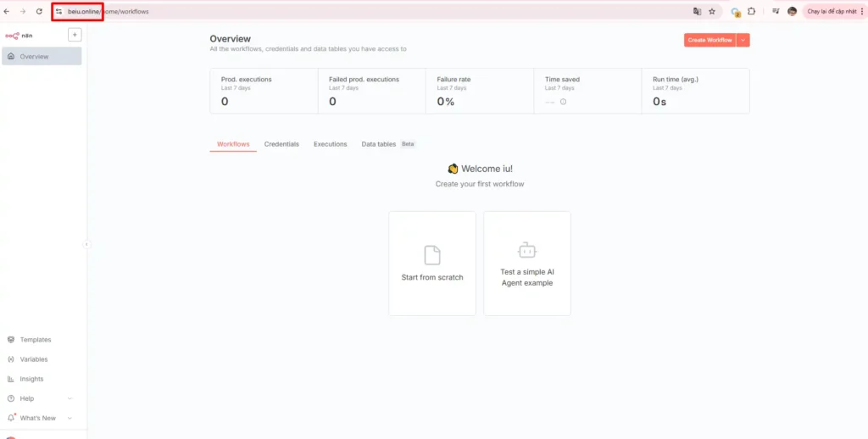Choose the Start from scratch card
Image resolution: width=868 pixels, height=439 pixels.
pyautogui.click(x=432, y=264)
